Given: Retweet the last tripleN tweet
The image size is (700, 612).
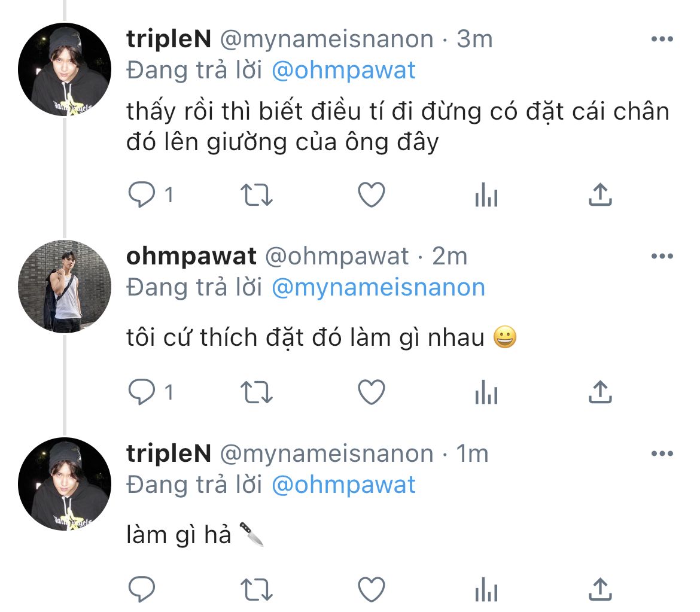Looking at the screenshot, I should 257,590.
